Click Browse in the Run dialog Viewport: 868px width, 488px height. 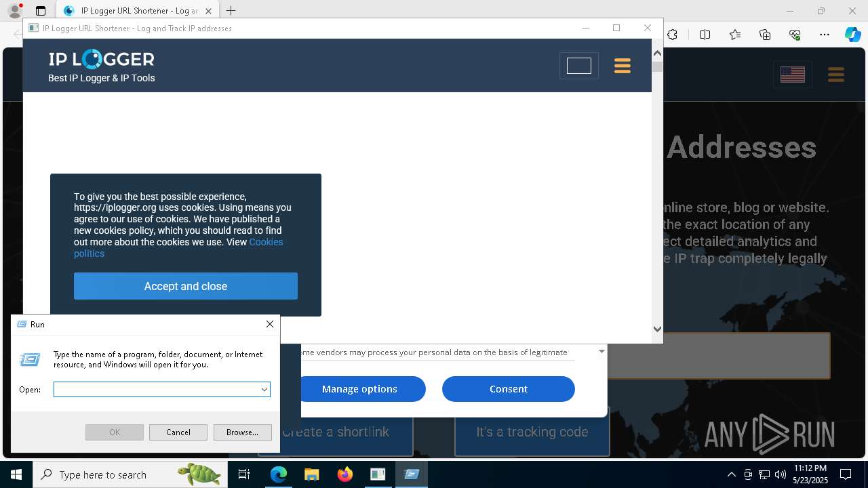(x=242, y=432)
